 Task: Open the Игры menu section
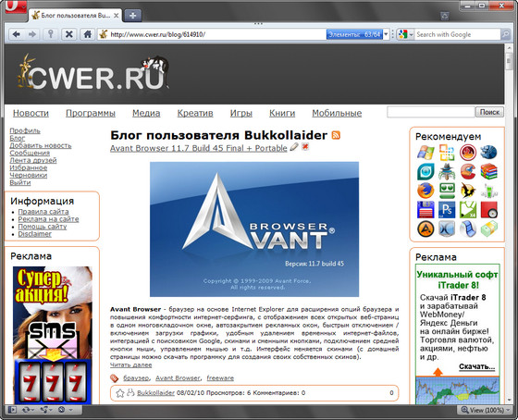pyautogui.click(x=241, y=114)
